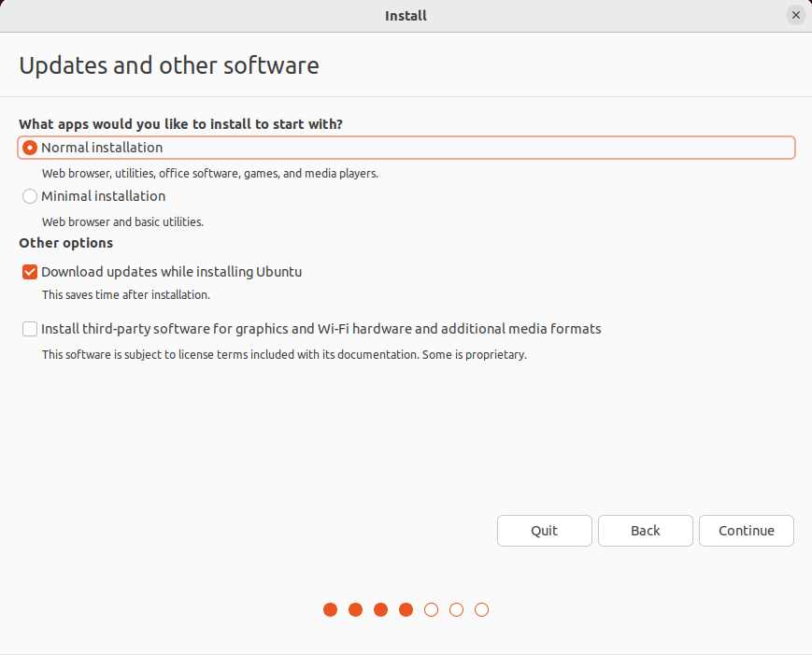Click 'Web browser and basic utilities.' description

pyautogui.click(x=122, y=222)
